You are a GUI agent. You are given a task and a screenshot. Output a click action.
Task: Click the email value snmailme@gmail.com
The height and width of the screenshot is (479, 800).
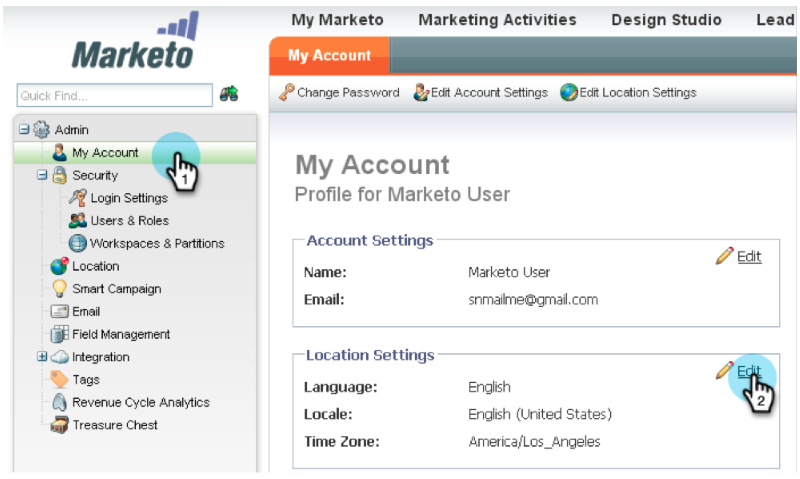(x=533, y=299)
